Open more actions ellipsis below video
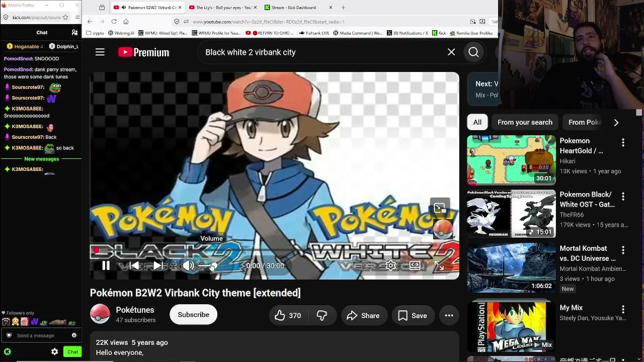The height and width of the screenshot is (362, 644). (449, 316)
